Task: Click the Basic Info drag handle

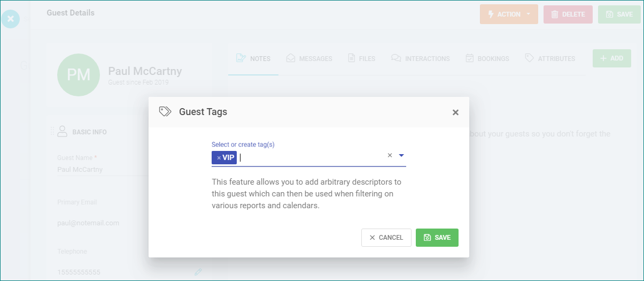Action: [52, 131]
